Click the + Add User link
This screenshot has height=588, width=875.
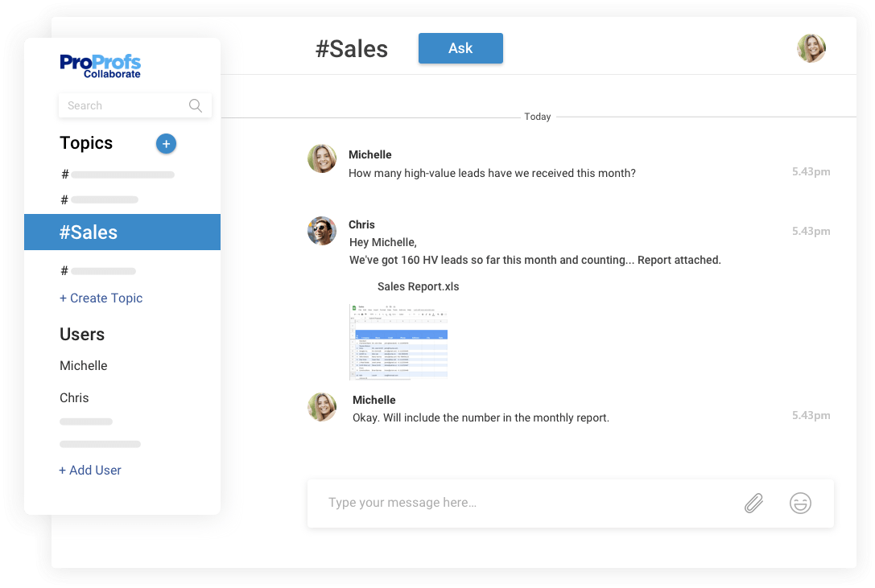coord(90,471)
